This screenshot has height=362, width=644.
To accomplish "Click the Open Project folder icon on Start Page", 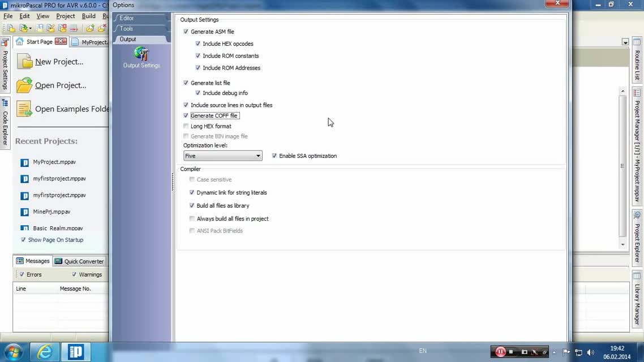I will coord(24,85).
